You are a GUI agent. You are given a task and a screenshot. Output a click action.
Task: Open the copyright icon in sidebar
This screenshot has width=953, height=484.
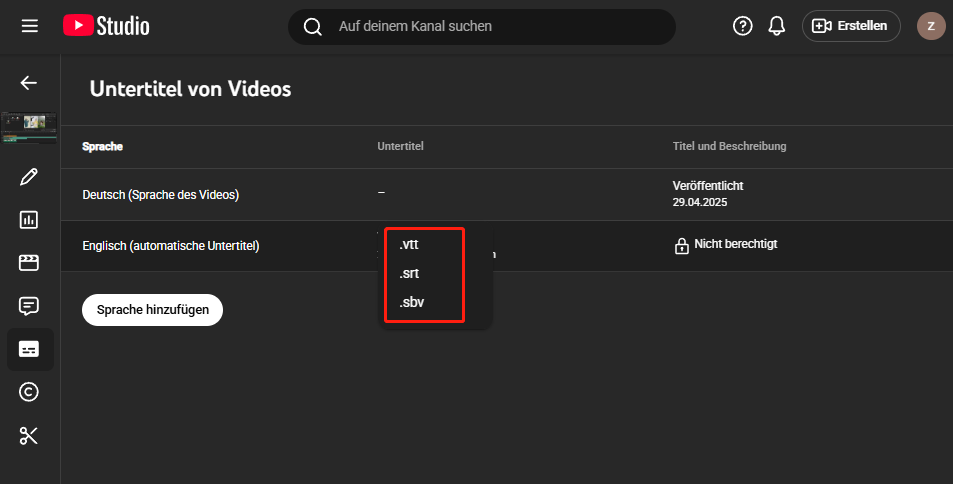[x=29, y=392]
